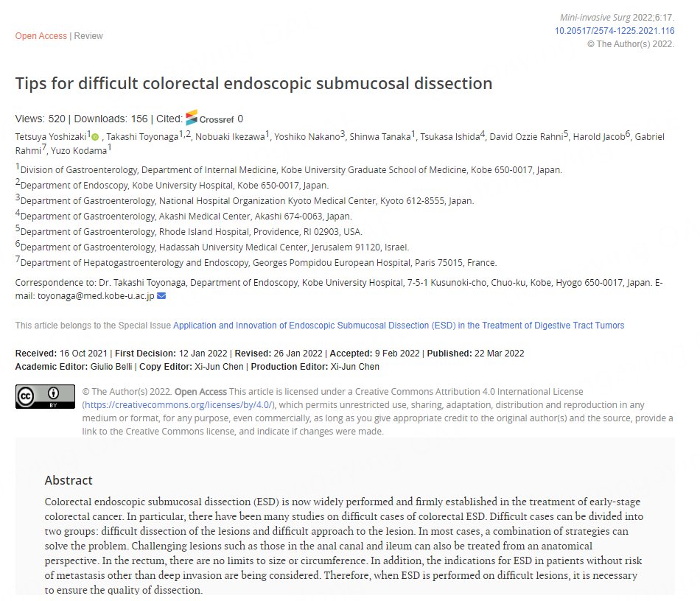This screenshot has height=601, width=700.
Task: Click affiliation 6, Hadassah University Medical Center
Action: click(212, 247)
